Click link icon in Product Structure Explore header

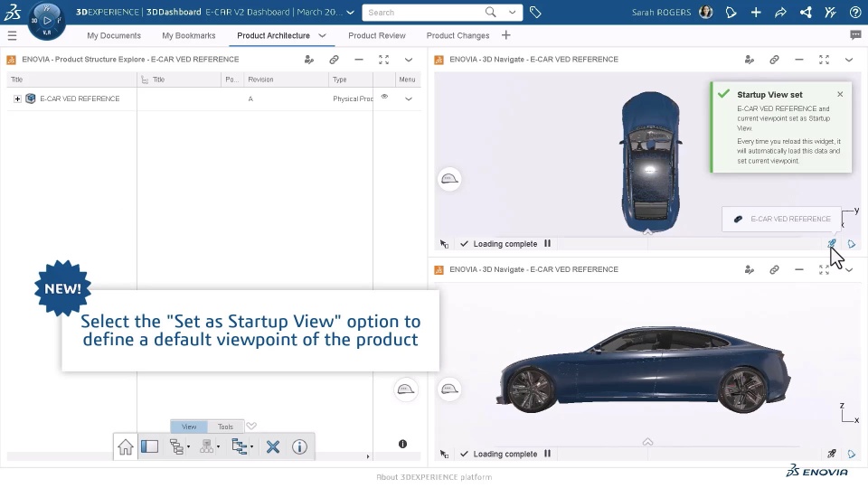334,60
